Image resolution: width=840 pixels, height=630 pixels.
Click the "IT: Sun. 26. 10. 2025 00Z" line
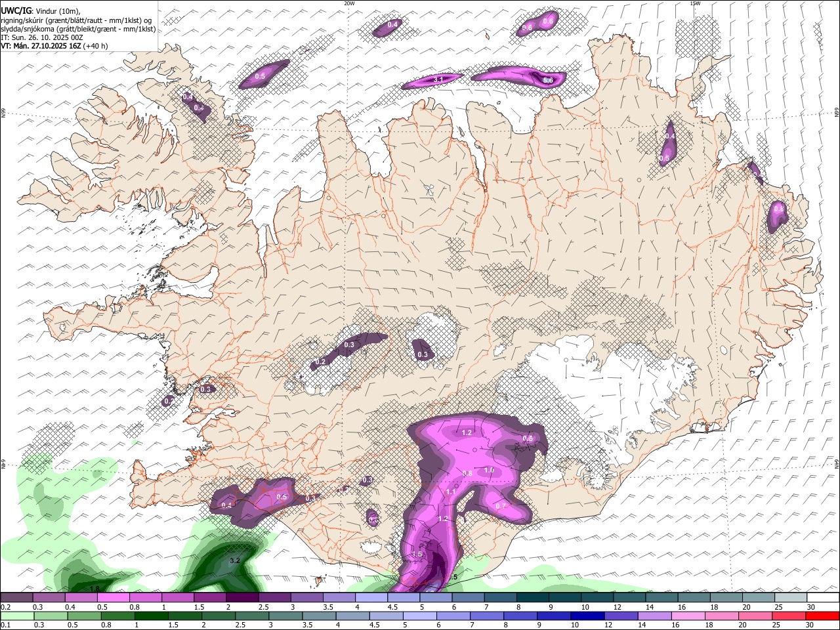click(x=41, y=37)
